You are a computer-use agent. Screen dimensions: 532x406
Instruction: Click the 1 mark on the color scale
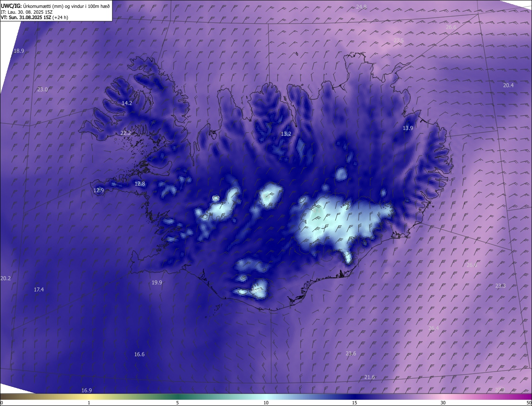pyautogui.click(x=89, y=403)
